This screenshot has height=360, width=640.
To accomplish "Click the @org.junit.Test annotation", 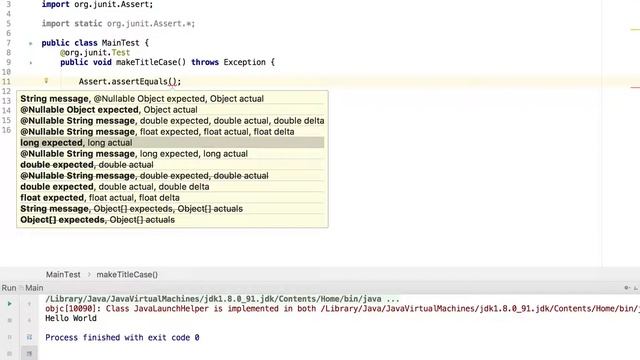I will click(x=95, y=53).
